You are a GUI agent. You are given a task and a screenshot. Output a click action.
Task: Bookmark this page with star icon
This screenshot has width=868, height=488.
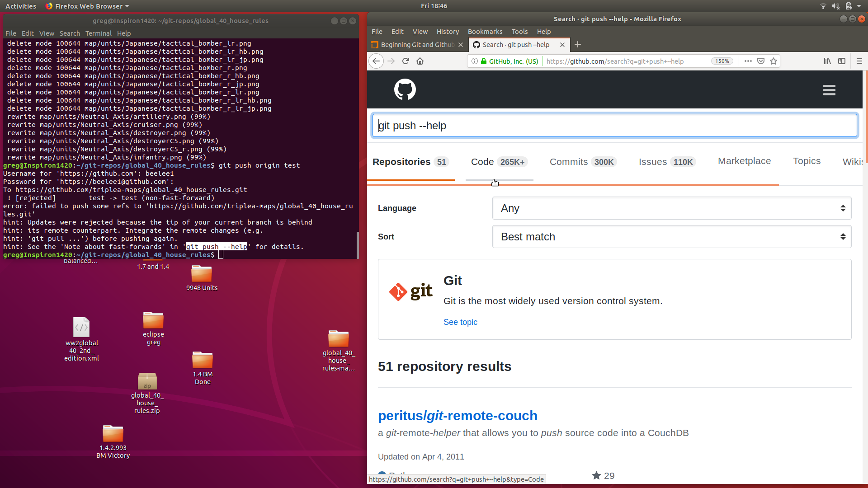click(x=774, y=61)
